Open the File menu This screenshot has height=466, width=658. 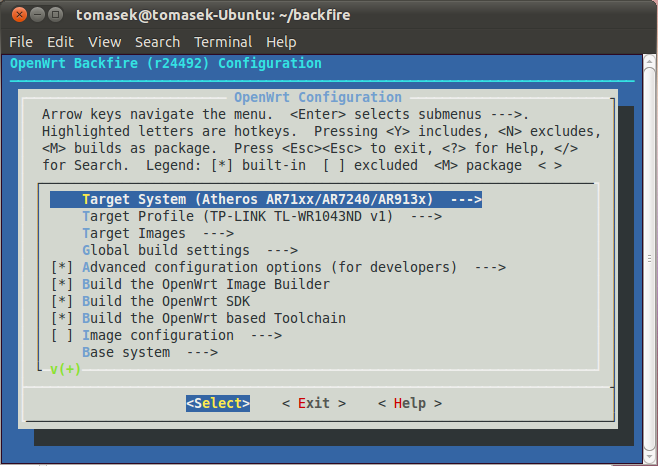(21, 42)
